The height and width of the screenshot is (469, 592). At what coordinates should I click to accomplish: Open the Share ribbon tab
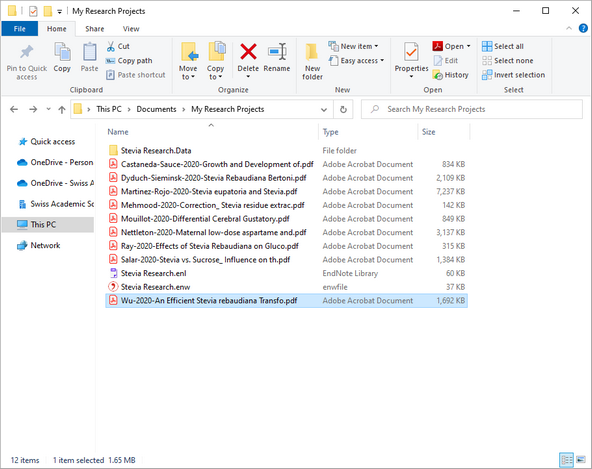(95, 29)
